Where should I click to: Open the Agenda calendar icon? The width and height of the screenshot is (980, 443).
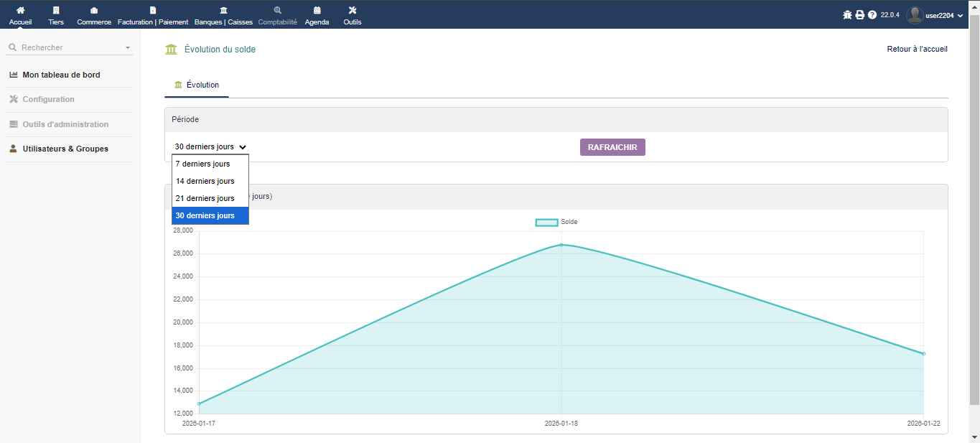(x=317, y=11)
